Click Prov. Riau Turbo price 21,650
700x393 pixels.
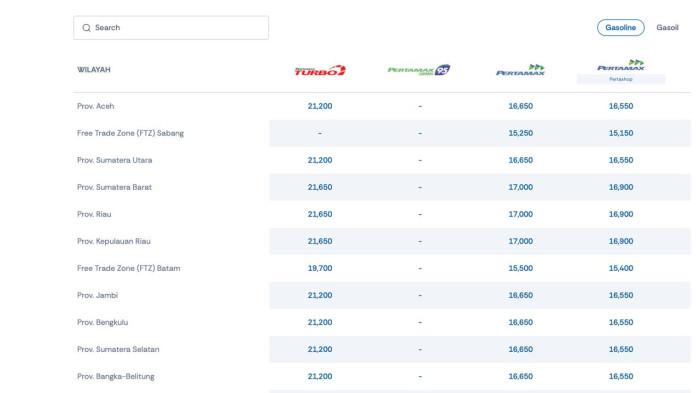tap(320, 214)
